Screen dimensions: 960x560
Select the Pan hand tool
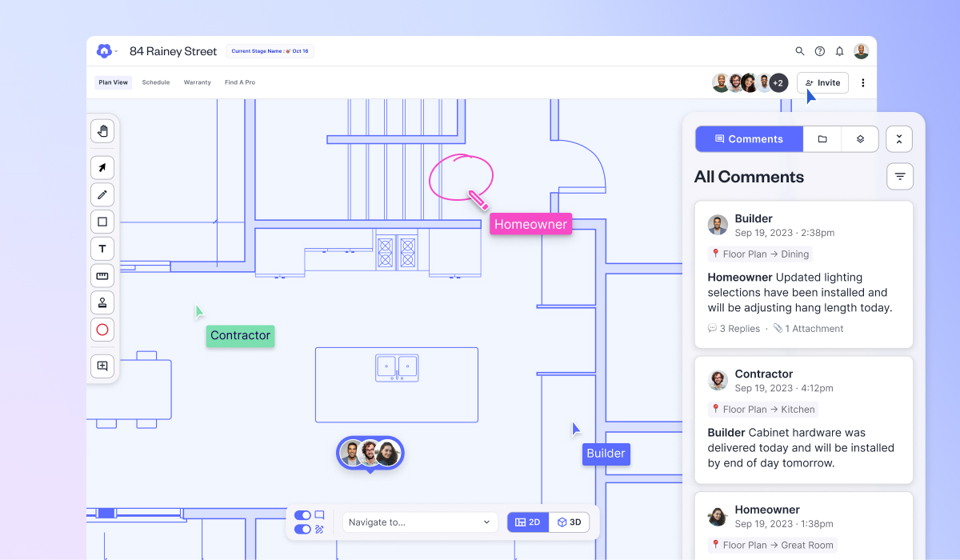click(x=102, y=130)
